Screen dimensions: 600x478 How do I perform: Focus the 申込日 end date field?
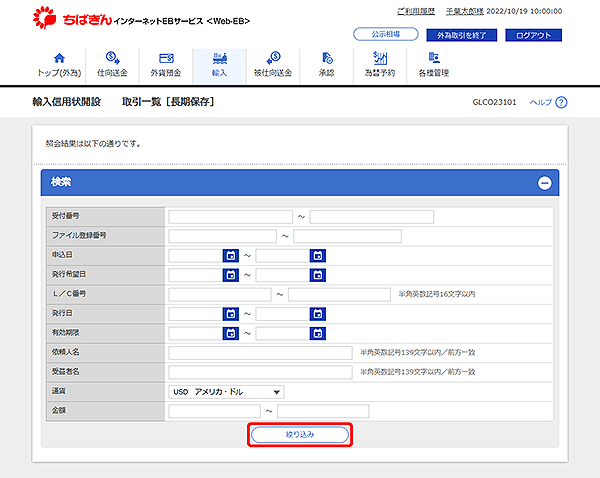coord(283,256)
